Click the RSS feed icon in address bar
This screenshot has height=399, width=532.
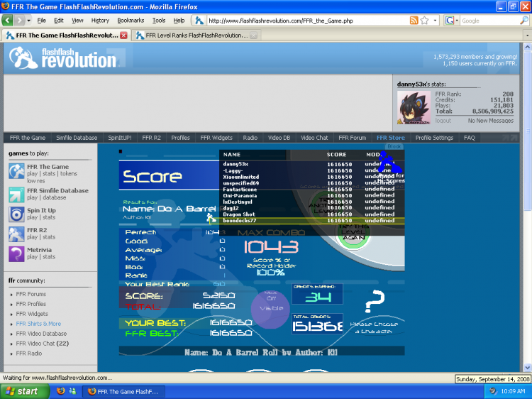click(414, 21)
